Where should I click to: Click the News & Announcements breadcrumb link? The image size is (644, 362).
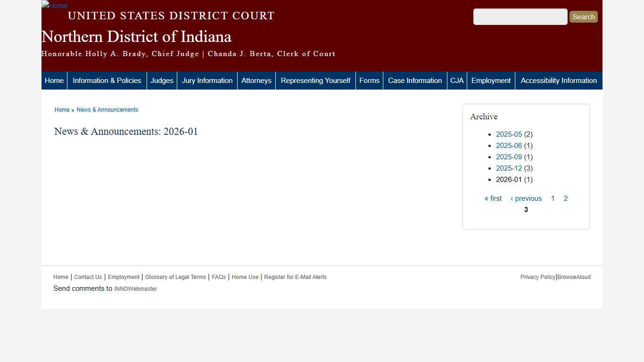(107, 109)
